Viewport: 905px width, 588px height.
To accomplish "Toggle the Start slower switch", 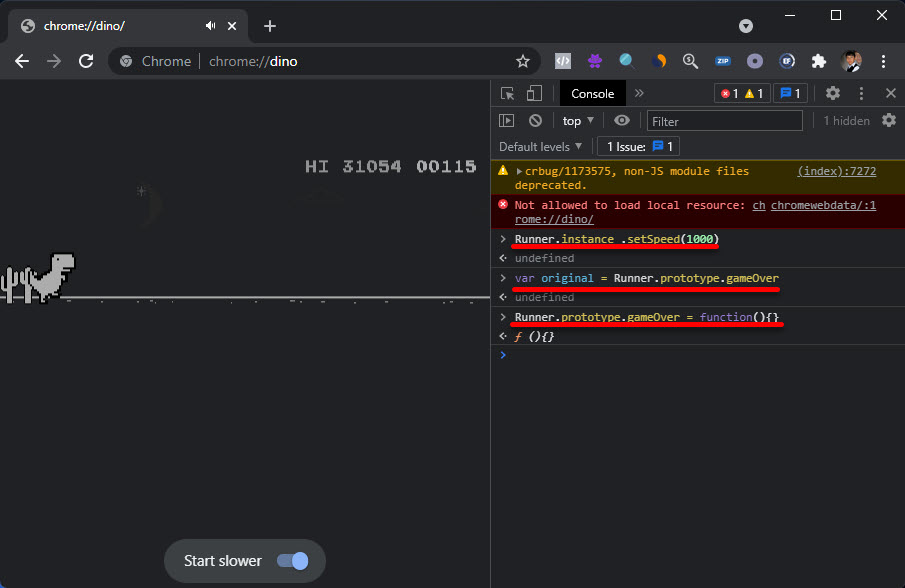I will tap(293, 561).
